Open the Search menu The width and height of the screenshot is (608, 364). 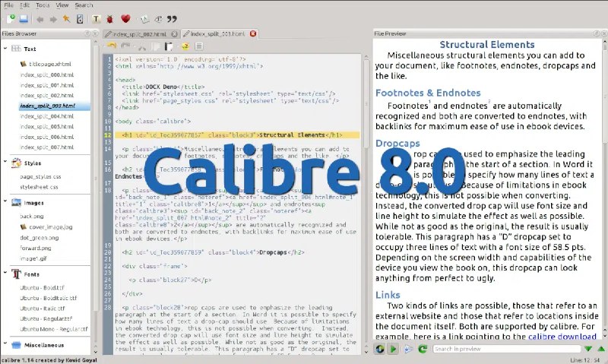[x=84, y=5]
